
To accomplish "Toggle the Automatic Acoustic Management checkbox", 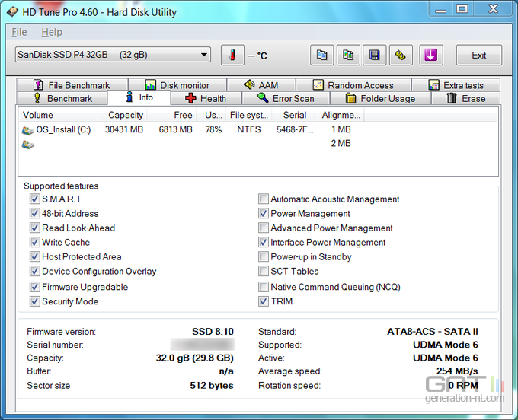I will (264, 199).
